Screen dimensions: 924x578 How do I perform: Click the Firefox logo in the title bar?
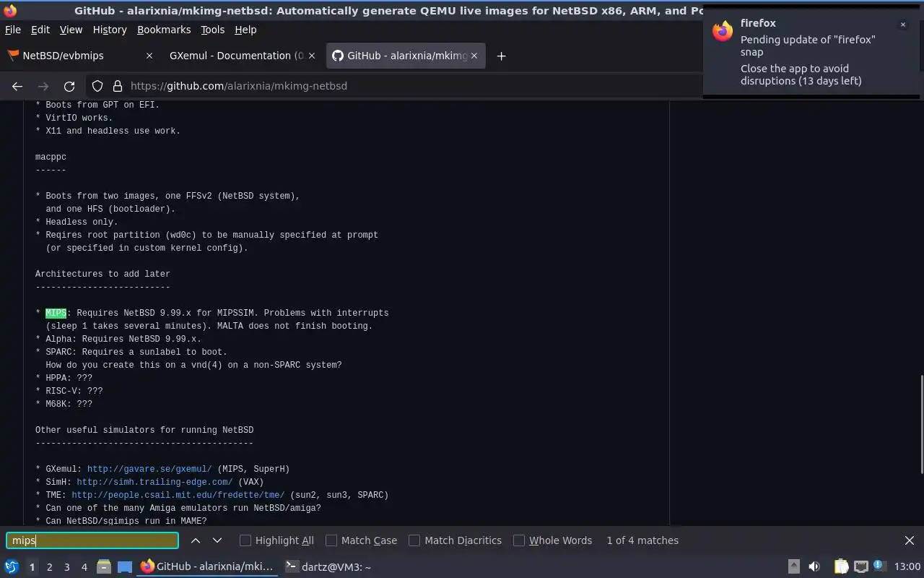coord(10,11)
